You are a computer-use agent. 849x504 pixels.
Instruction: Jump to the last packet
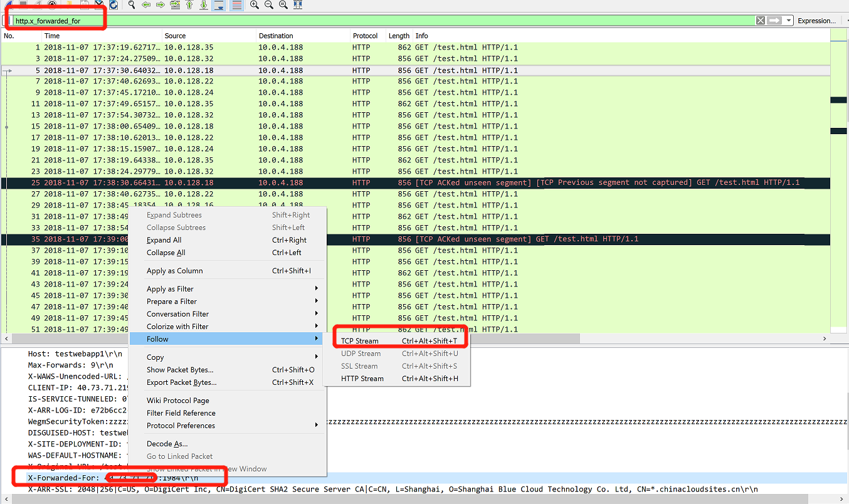[204, 4]
